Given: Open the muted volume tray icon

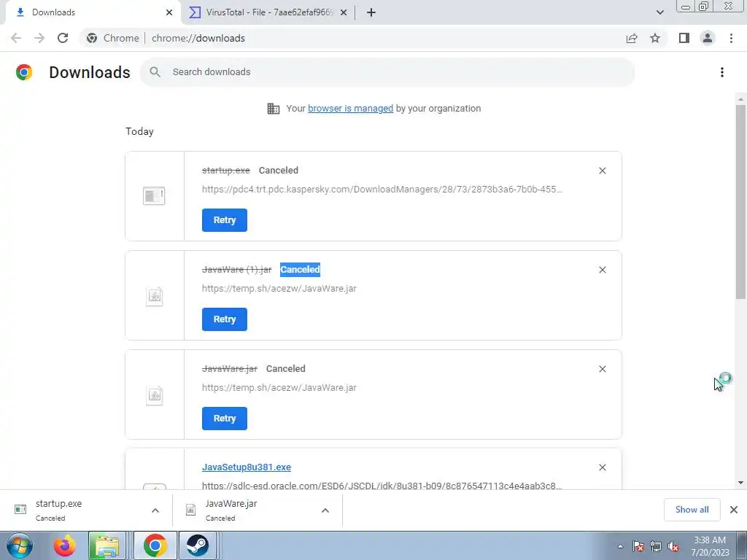Looking at the screenshot, I should coord(673,547).
